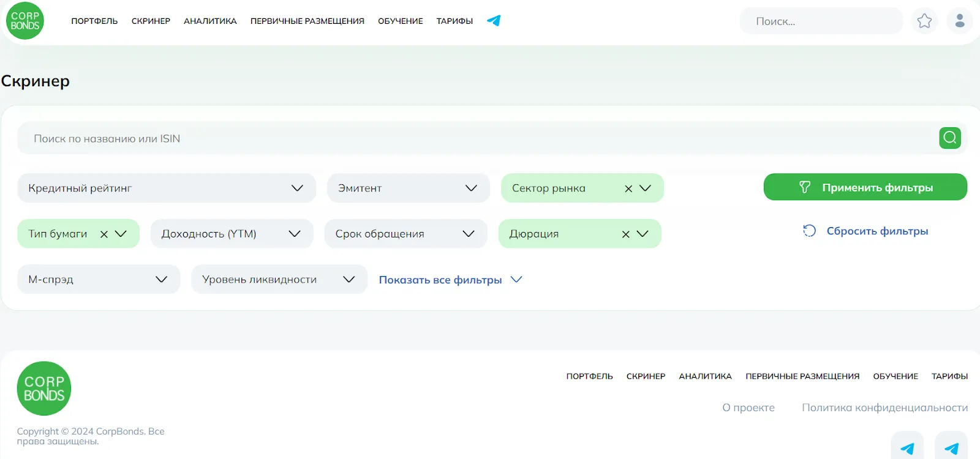Click the left Telegram button in footer
This screenshot has width=980, height=459.
tap(907, 447)
